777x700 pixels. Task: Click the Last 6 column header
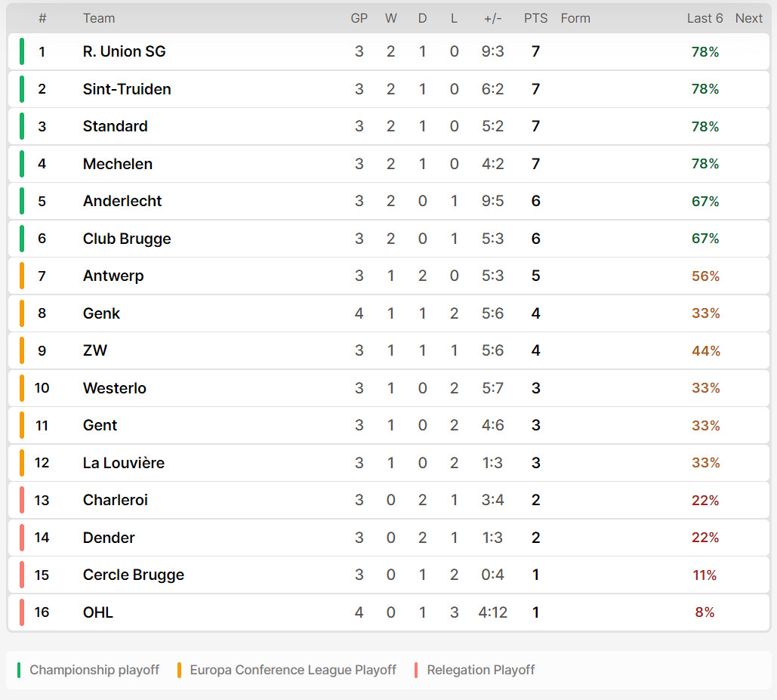coord(705,18)
